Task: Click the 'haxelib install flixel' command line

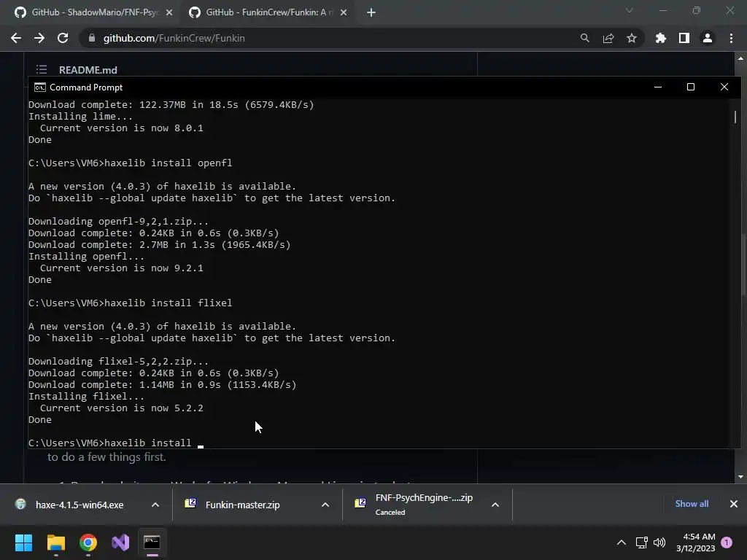Action: [130, 303]
